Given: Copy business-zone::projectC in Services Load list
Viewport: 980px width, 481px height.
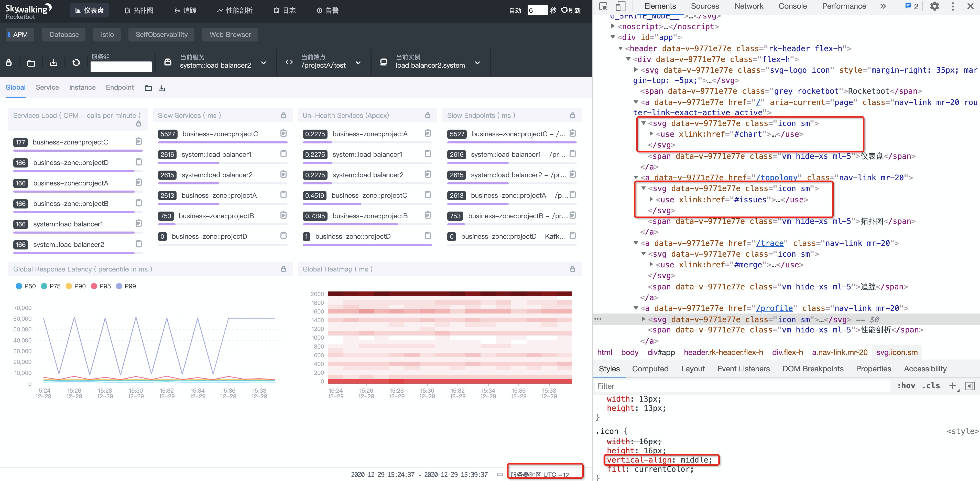Looking at the screenshot, I should [x=138, y=141].
